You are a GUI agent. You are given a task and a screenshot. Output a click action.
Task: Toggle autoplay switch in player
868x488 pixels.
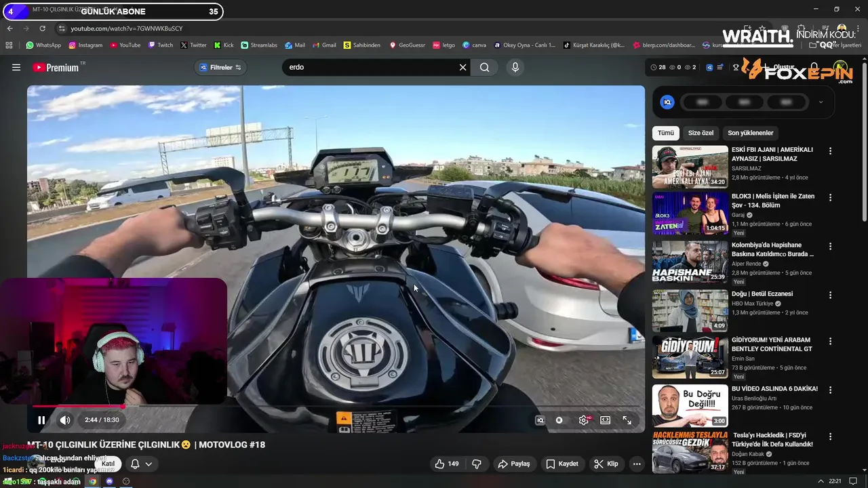point(559,420)
